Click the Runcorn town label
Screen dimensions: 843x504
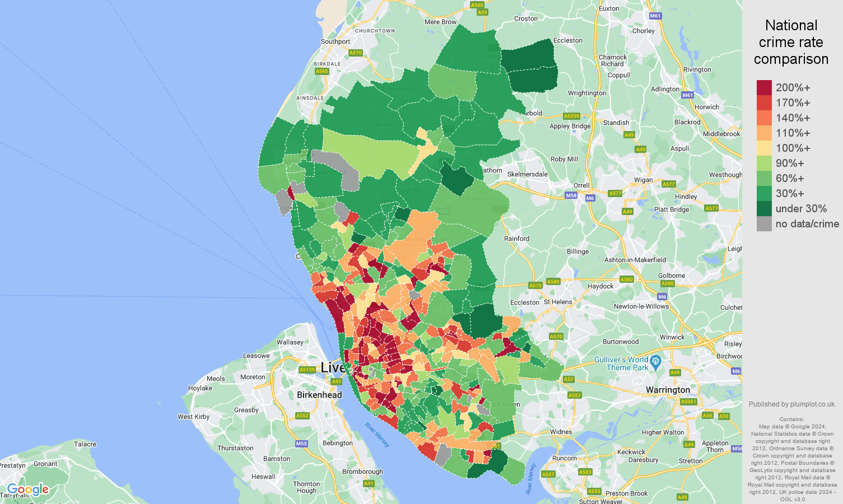point(565,458)
